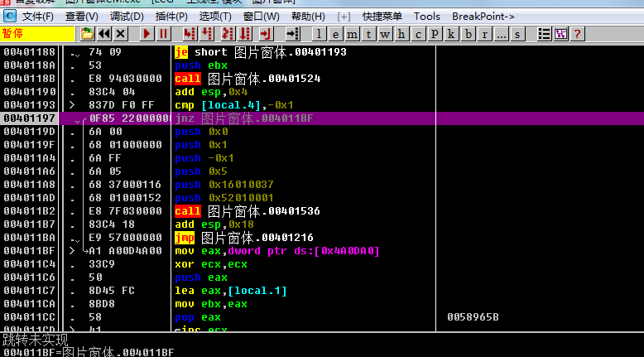Click the jmp 图片窗体.00401216 instruction line
The width and height of the screenshot is (644, 357).
(248, 238)
